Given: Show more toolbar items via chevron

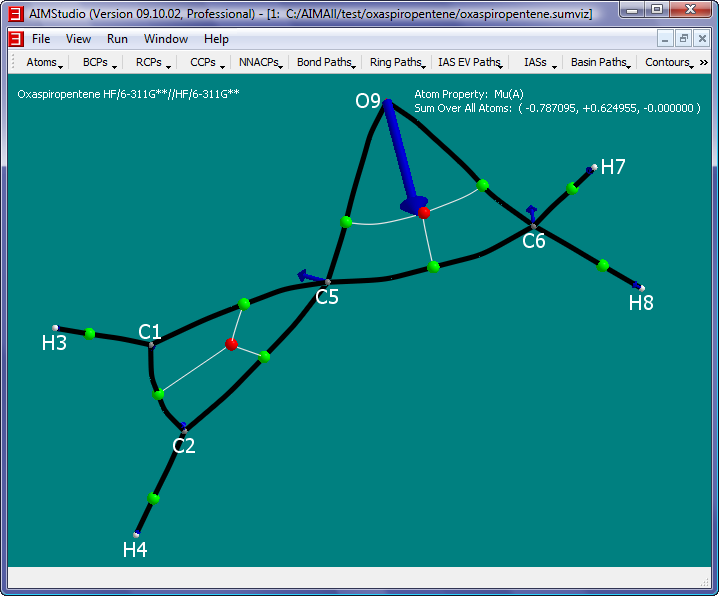Looking at the screenshot, I should tap(703, 63).
